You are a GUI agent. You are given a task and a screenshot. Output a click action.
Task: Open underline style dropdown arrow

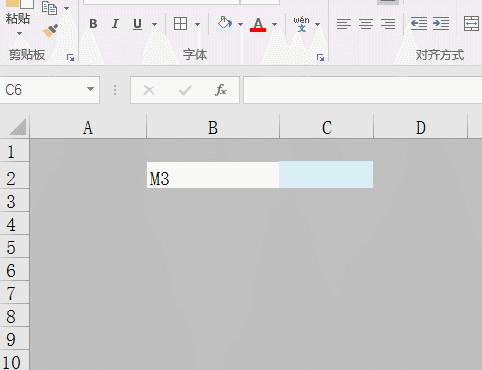(x=154, y=24)
